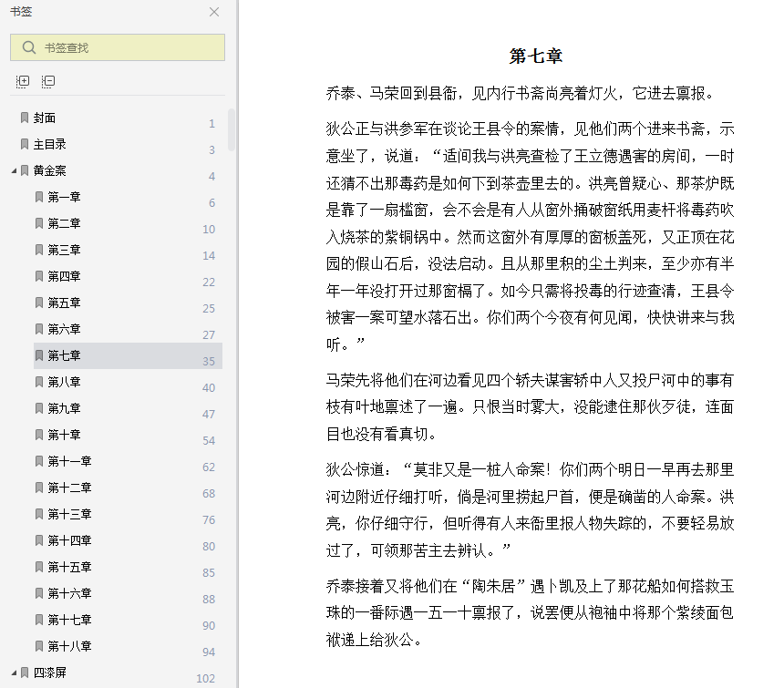
Task: Select the 黄金案 bookmark
Action: 49,171
